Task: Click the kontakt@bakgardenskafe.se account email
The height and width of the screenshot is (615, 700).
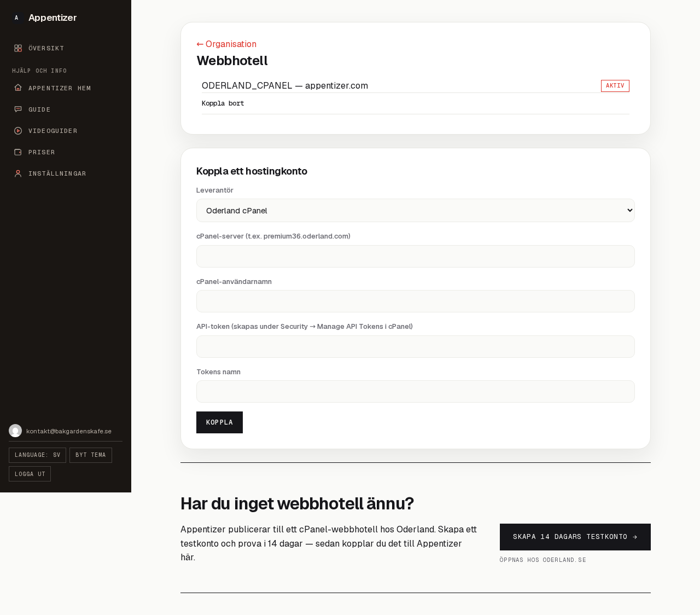Action: coord(69,431)
